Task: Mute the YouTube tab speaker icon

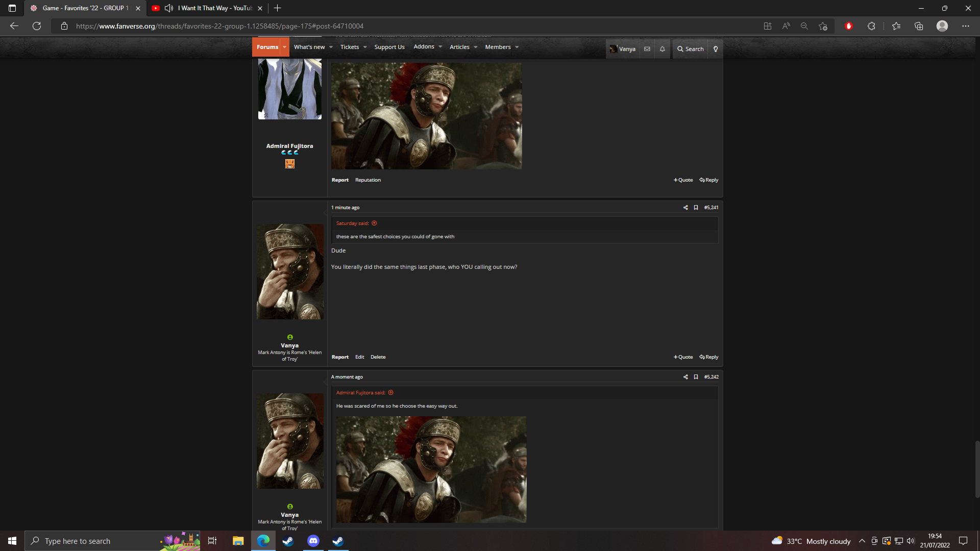Action: [169, 8]
